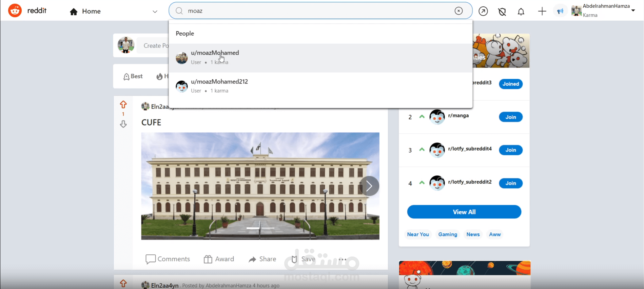Click the advertise megaphone icon
This screenshot has width=644, height=289.
tap(560, 11)
